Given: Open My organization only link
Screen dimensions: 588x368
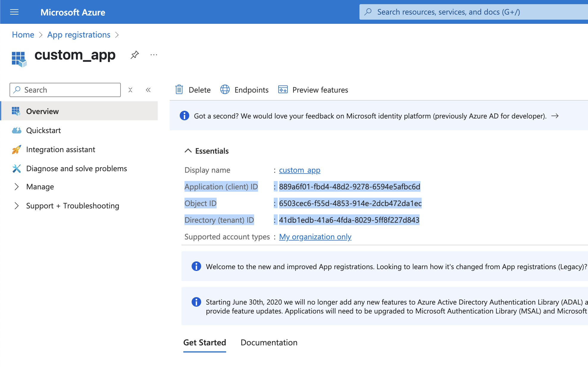Looking at the screenshot, I should point(315,237).
